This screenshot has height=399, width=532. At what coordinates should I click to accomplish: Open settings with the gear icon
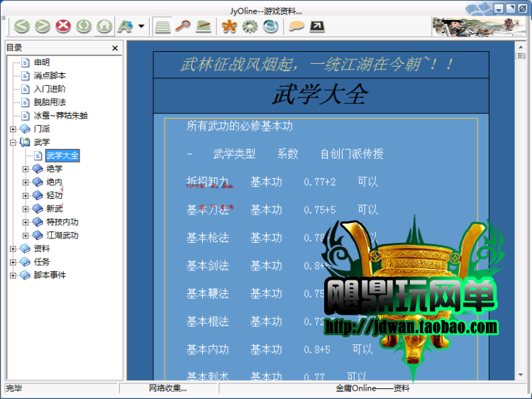250,26
